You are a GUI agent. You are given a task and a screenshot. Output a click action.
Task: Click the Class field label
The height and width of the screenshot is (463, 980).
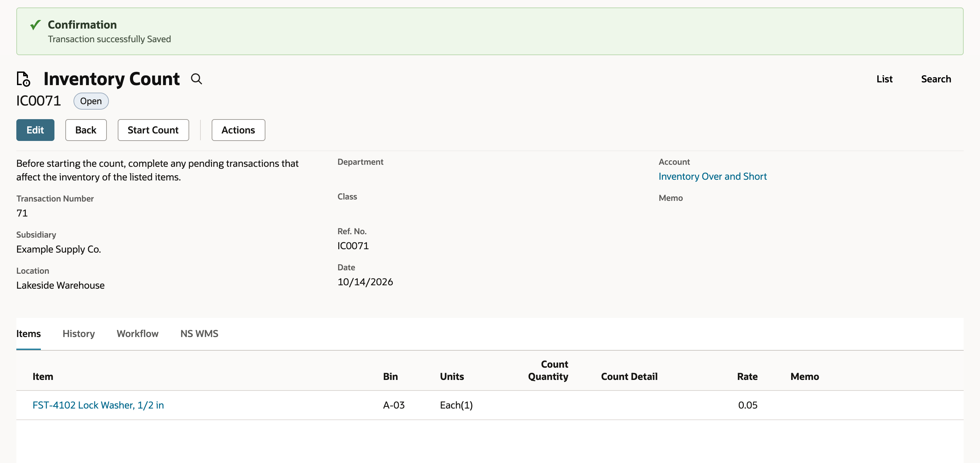(x=347, y=196)
